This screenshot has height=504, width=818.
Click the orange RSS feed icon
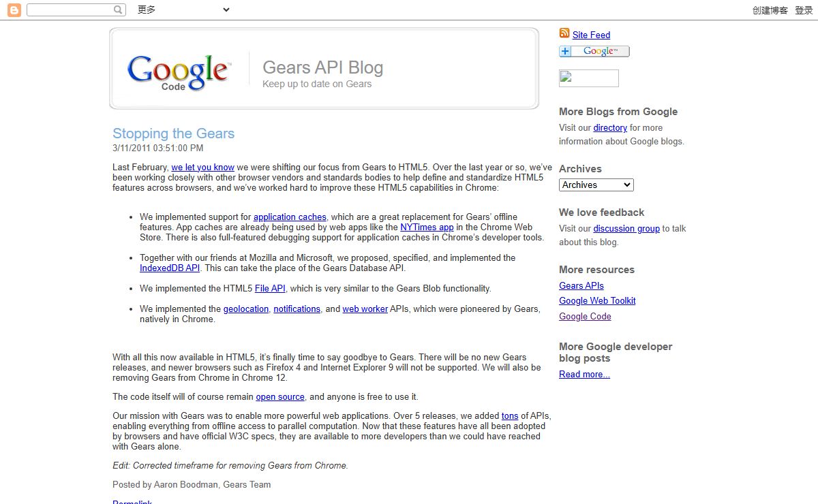pos(564,33)
